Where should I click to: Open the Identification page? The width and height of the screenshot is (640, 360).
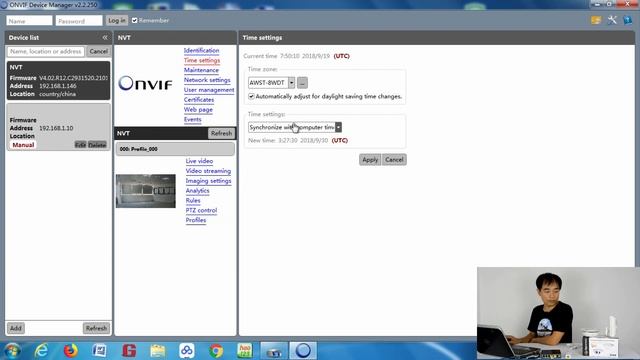[202, 51]
